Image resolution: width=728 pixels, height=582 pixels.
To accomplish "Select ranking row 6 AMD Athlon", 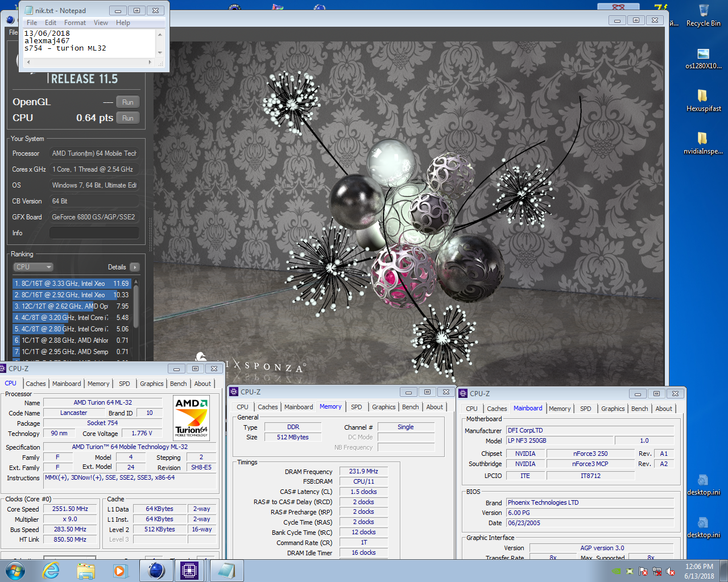I will coord(72,340).
